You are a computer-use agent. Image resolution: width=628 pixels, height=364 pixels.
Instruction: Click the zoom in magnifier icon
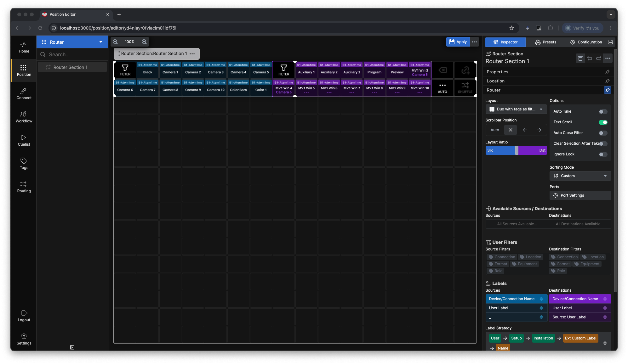144,42
